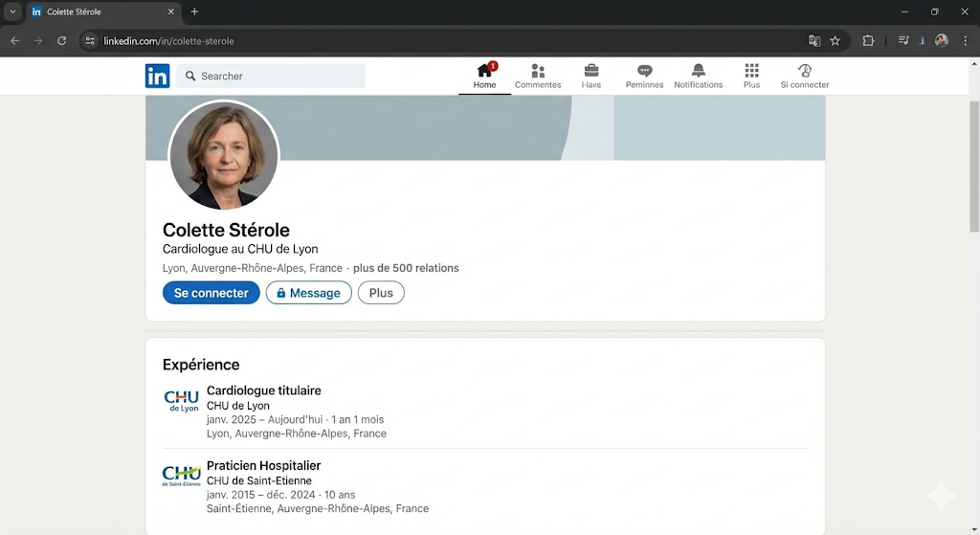The height and width of the screenshot is (535, 980).
Task: Click the Se connecter button
Action: coord(212,293)
